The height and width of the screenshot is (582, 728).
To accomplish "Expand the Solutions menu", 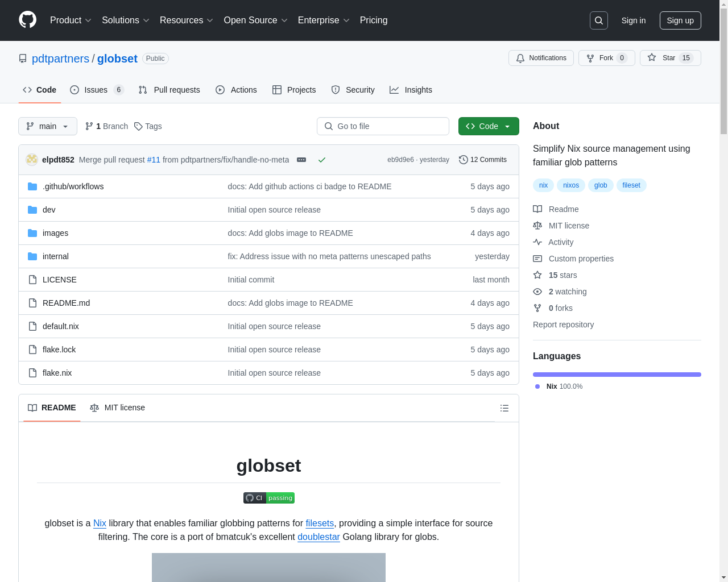I will 126,20.
